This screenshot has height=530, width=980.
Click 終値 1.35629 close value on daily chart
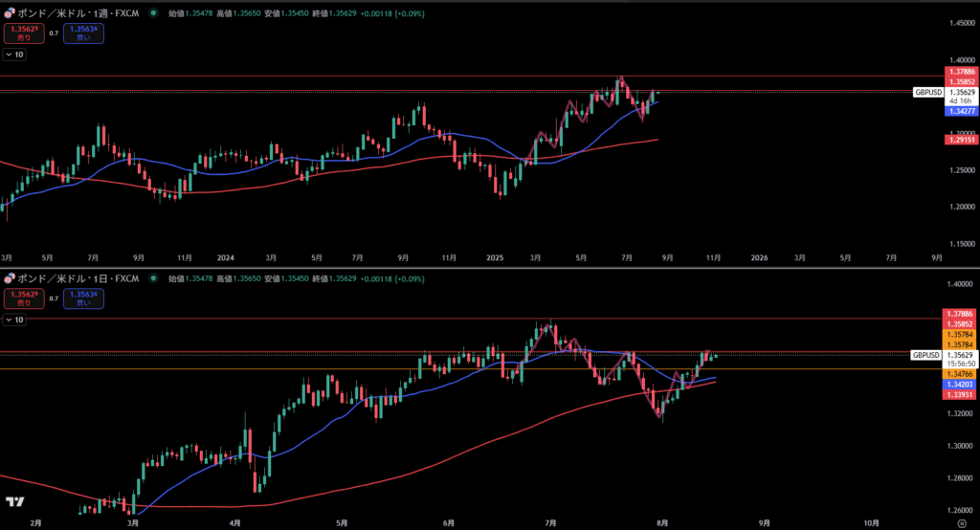(x=334, y=278)
